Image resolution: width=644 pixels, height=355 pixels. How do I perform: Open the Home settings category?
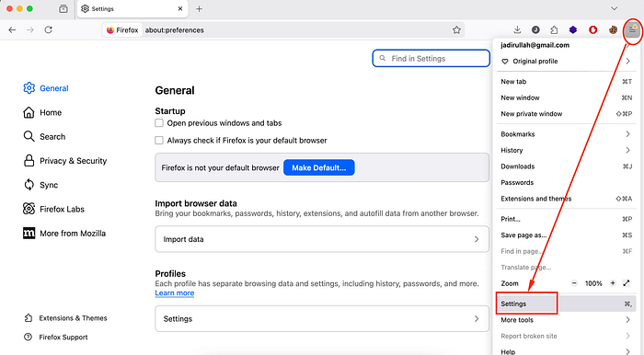pyautogui.click(x=42, y=112)
